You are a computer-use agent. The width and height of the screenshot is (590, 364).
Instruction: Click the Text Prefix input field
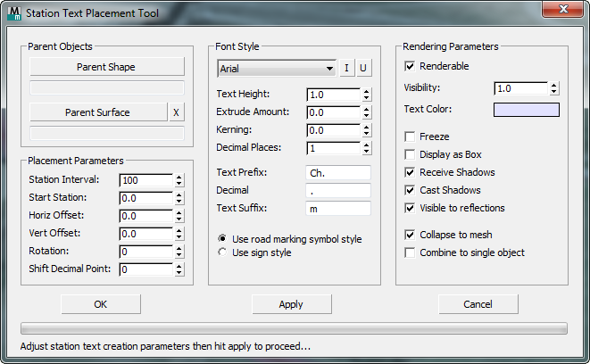pyautogui.click(x=337, y=172)
